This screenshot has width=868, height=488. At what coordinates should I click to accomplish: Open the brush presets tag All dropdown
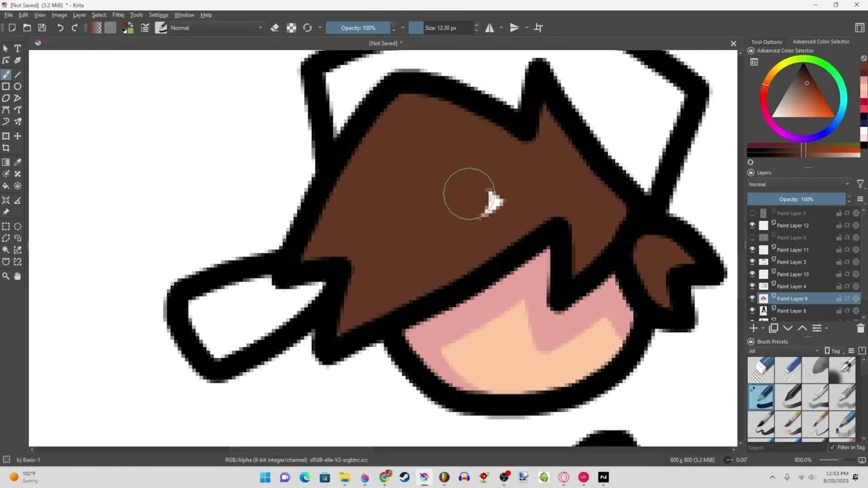click(784, 351)
